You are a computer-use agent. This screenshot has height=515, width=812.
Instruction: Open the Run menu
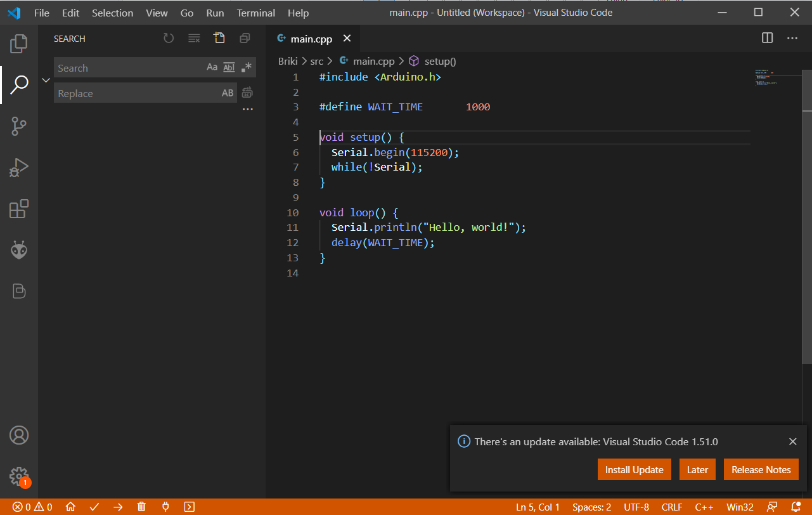click(x=215, y=13)
